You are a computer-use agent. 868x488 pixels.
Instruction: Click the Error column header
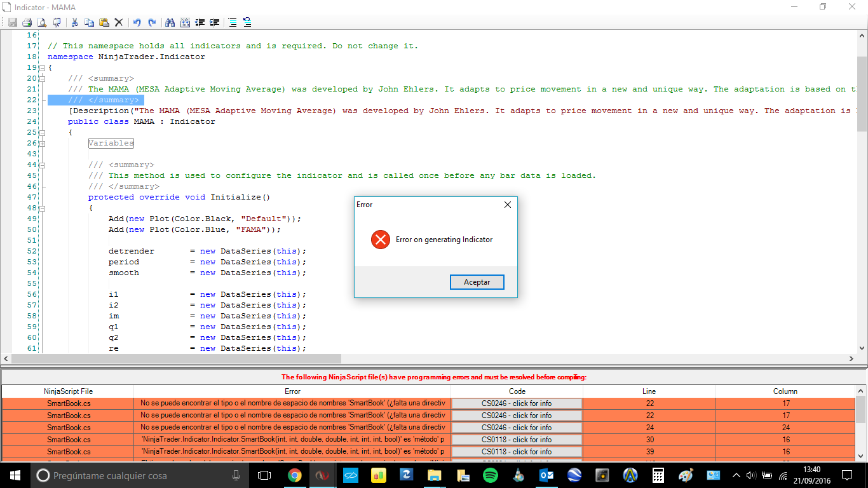pyautogui.click(x=292, y=391)
